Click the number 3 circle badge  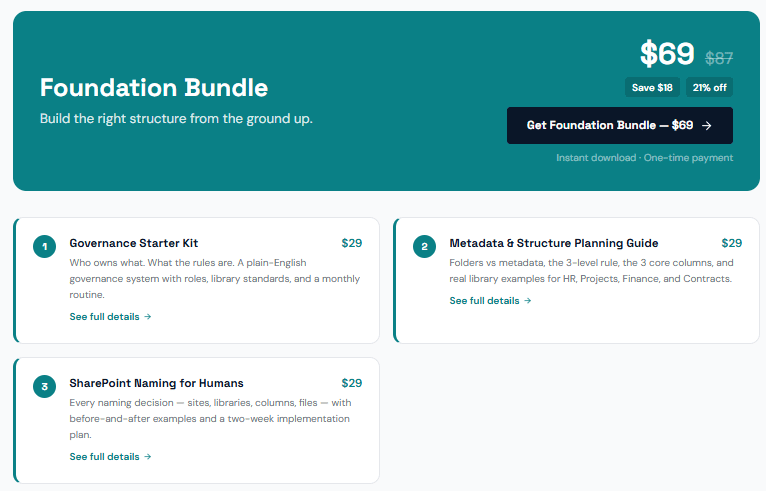pyautogui.click(x=44, y=386)
